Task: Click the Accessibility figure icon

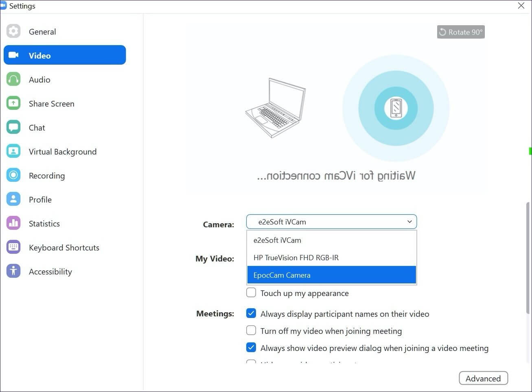Action: [x=13, y=271]
